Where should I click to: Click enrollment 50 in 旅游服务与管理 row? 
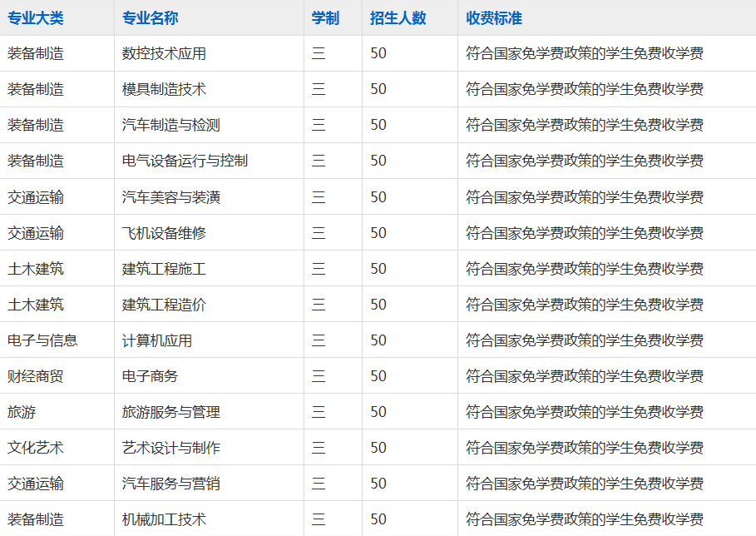[x=378, y=411]
